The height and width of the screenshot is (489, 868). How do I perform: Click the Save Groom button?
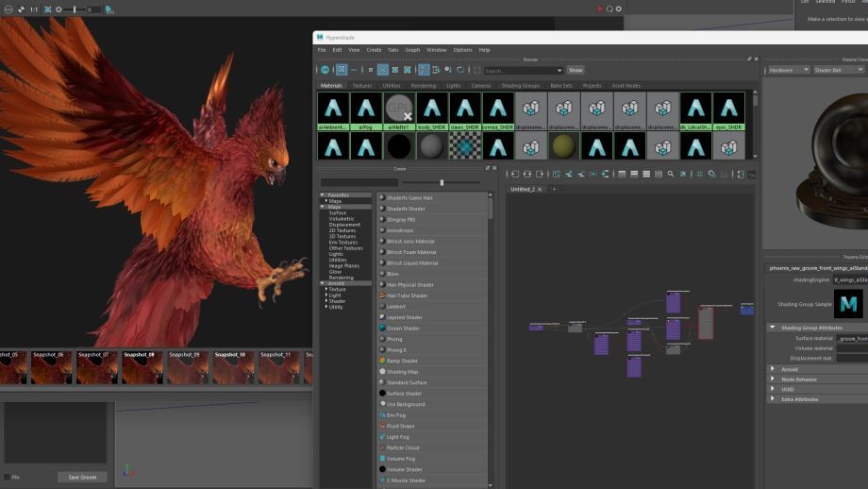82,477
